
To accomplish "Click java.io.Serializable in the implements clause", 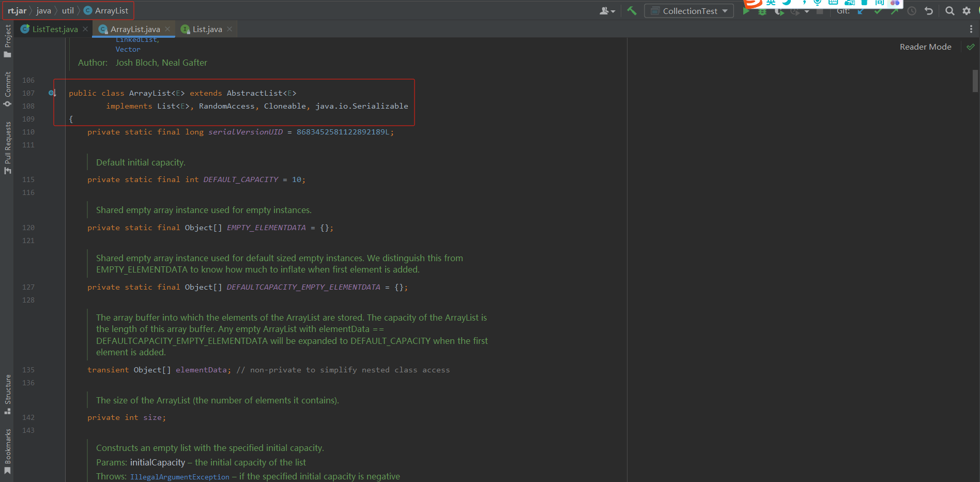I will [361, 106].
